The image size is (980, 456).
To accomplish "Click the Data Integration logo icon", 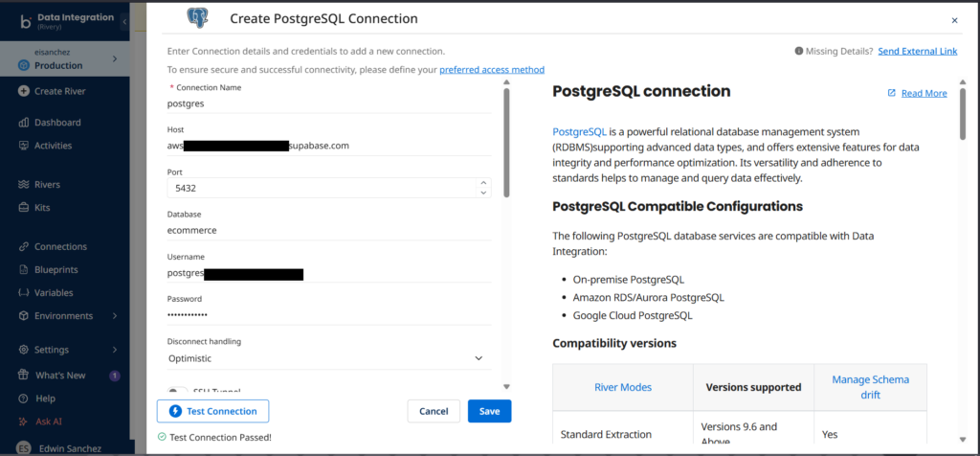I will (x=25, y=22).
